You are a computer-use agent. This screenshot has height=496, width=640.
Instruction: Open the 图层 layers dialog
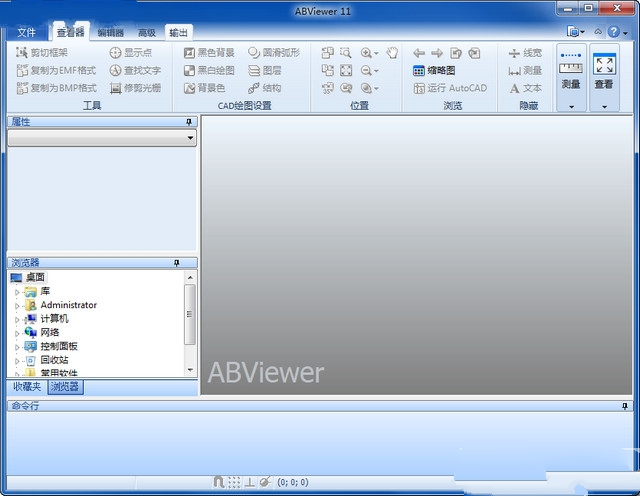coord(264,70)
